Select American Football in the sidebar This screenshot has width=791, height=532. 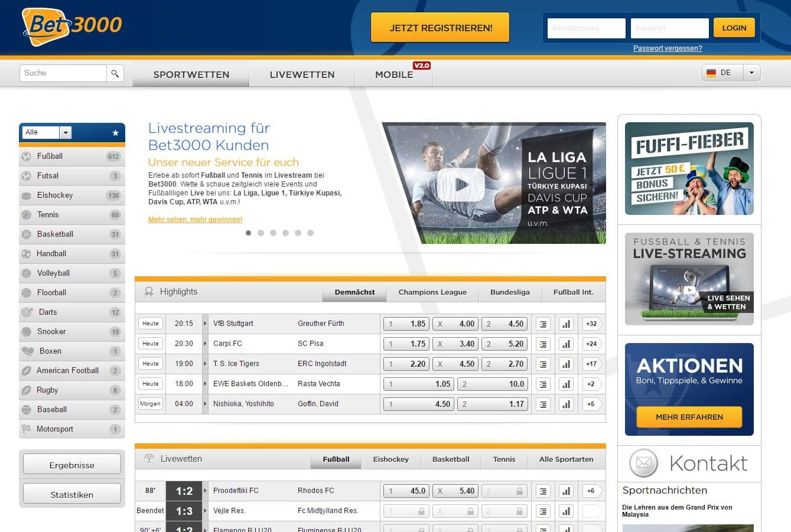[x=72, y=371]
